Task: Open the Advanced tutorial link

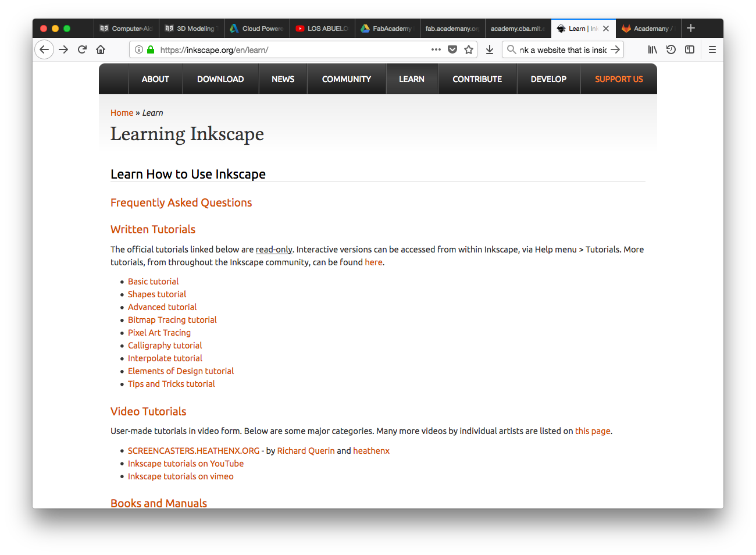Action: (x=162, y=307)
